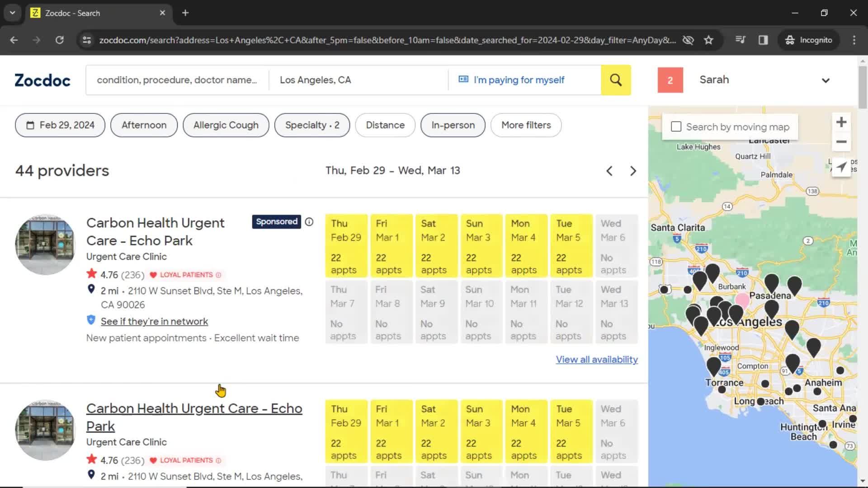Image resolution: width=868 pixels, height=488 pixels.
Task: Select Tue Mar 5 slot in sponsored listing
Action: [571, 246]
